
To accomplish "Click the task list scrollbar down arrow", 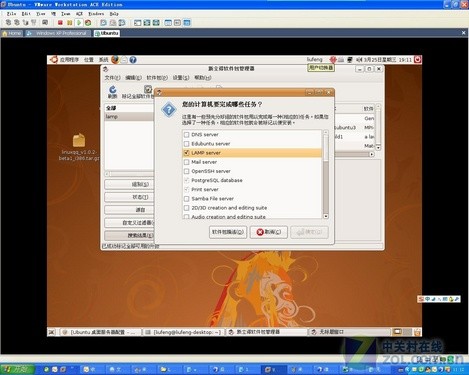I will click(326, 216).
